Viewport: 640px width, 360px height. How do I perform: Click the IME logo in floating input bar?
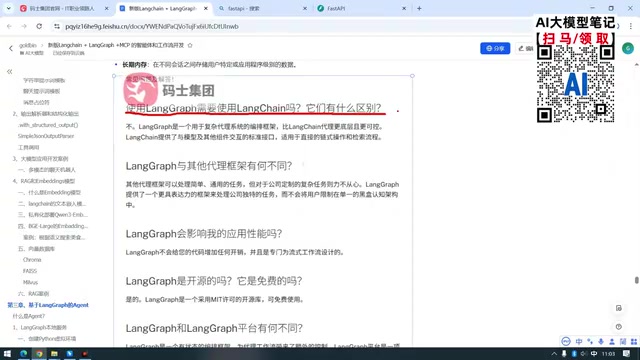(x=566, y=341)
